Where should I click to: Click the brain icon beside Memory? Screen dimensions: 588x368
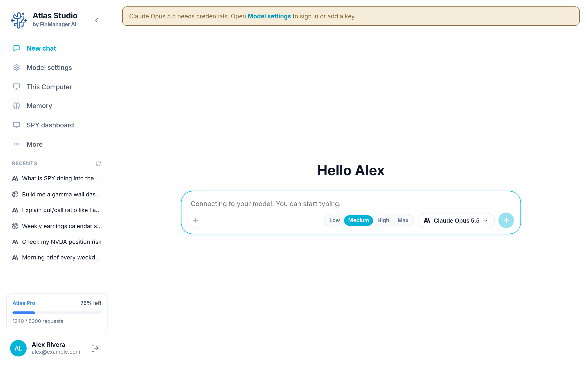click(x=17, y=106)
